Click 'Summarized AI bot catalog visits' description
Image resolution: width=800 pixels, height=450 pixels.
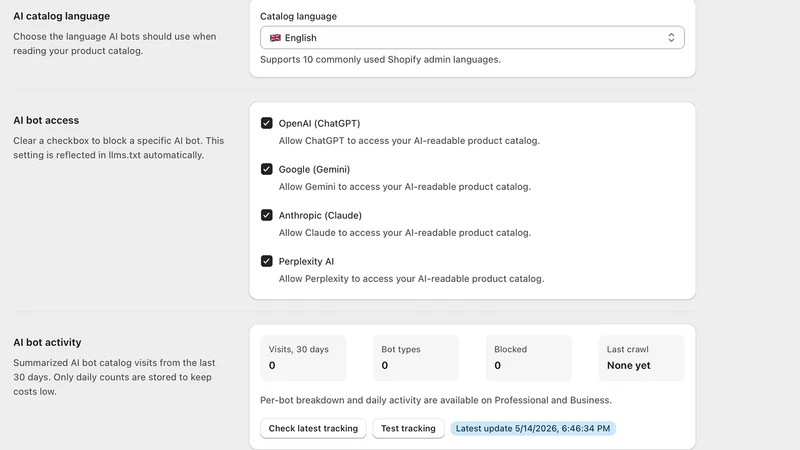click(114, 377)
